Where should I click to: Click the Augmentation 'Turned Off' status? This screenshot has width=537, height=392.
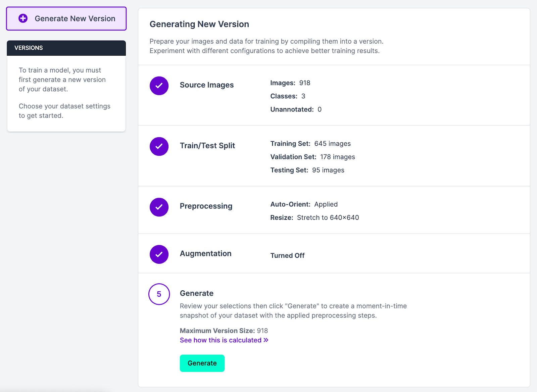[x=287, y=255]
